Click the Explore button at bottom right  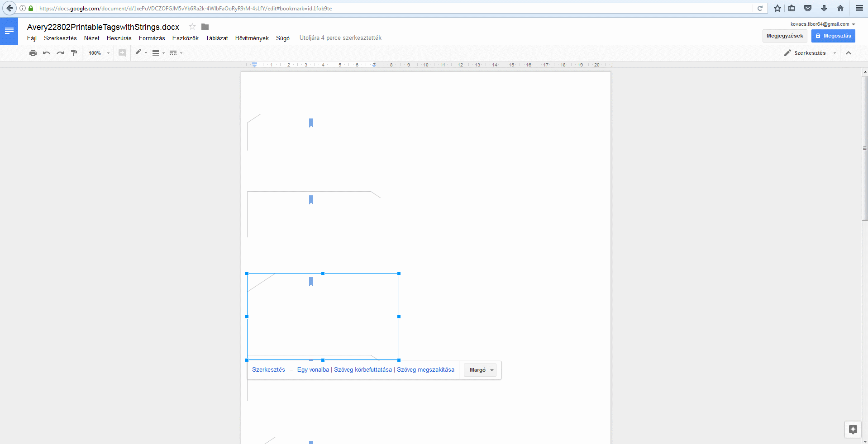click(853, 430)
